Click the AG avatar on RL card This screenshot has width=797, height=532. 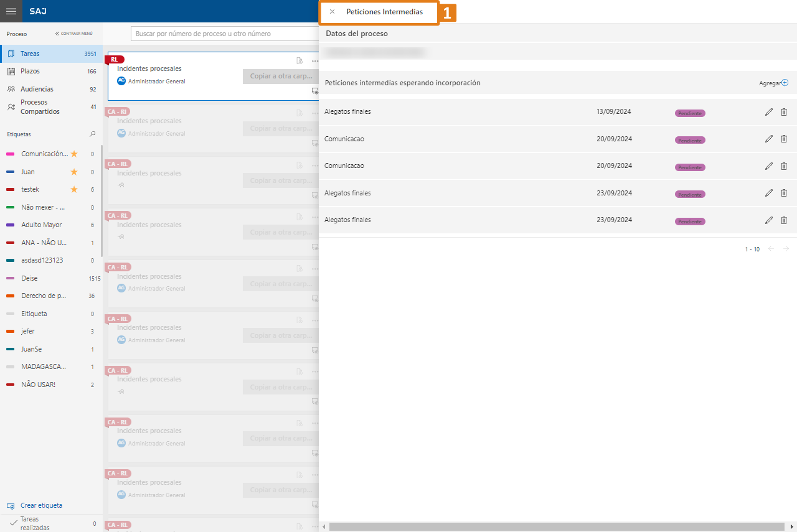(x=121, y=81)
